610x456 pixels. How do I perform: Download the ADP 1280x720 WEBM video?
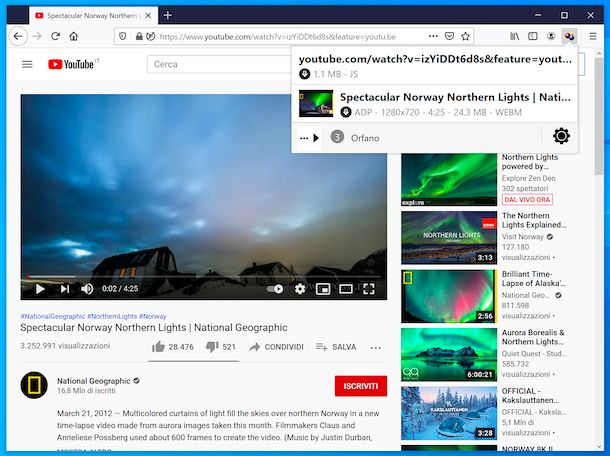(346, 112)
